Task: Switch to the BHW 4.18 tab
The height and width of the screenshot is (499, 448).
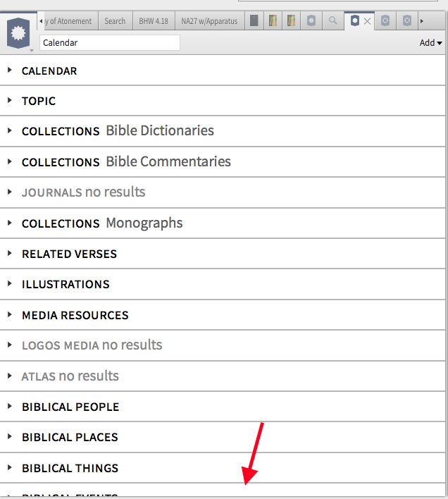Action: (153, 21)
